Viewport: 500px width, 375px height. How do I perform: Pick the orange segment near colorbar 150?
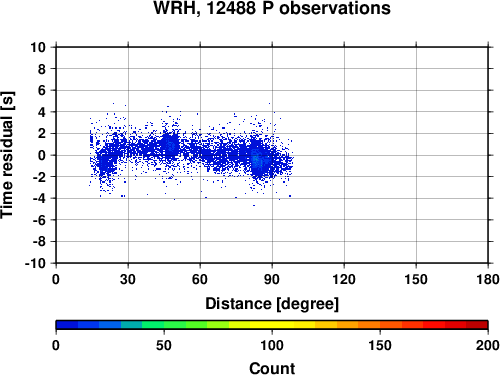380,325
